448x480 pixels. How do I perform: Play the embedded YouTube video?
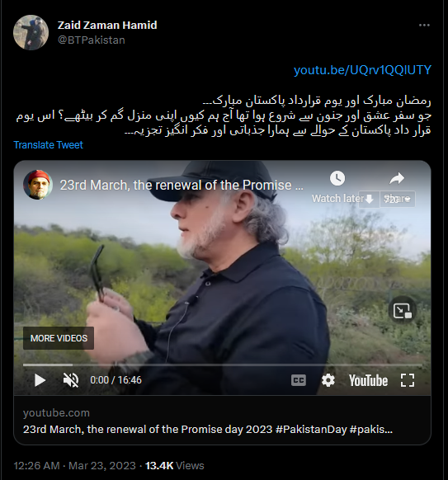[x=40, y=380]
